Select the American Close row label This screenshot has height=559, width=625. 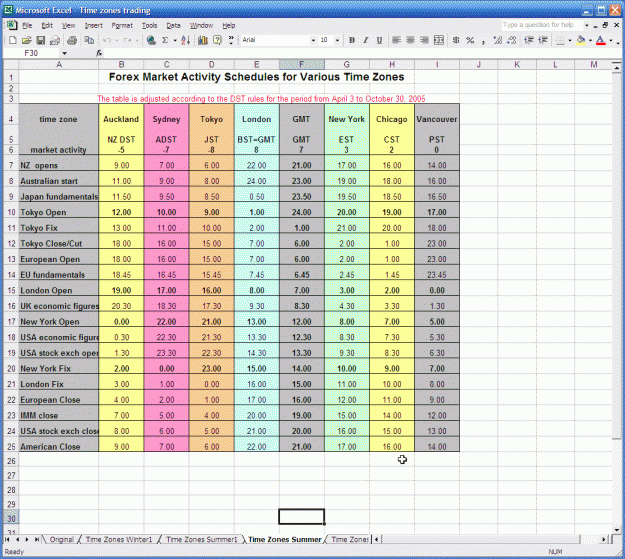(x=58, y=447)
